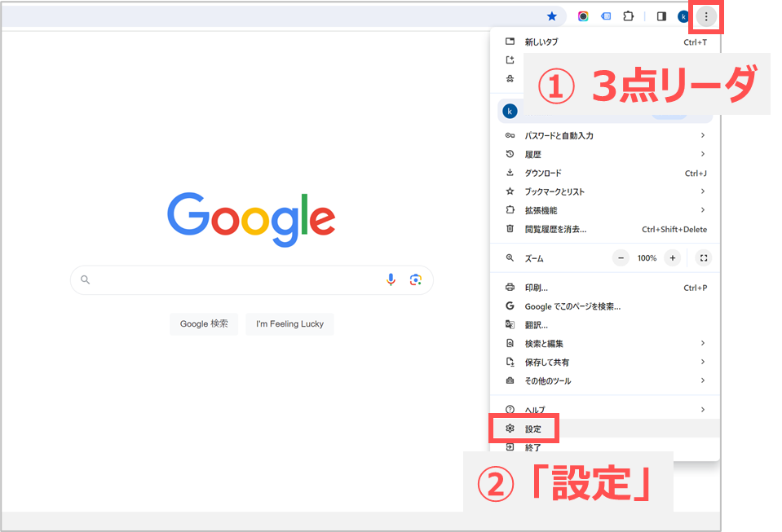The image size is (782, 532).
Task: Click the 100% zoom level value
Action: [647, 258]
